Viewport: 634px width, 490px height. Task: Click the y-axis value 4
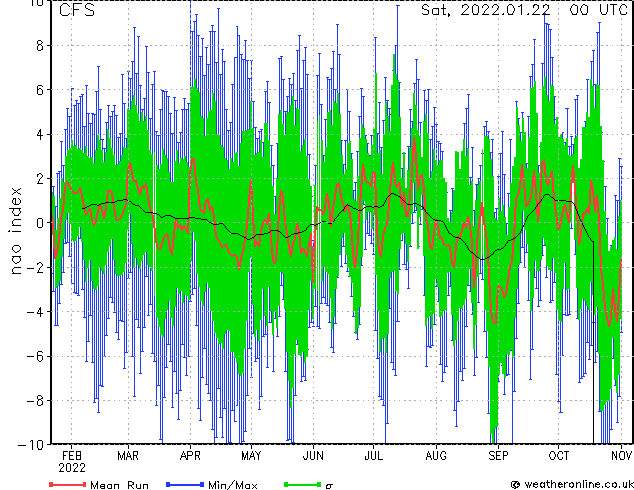point(40,134)
